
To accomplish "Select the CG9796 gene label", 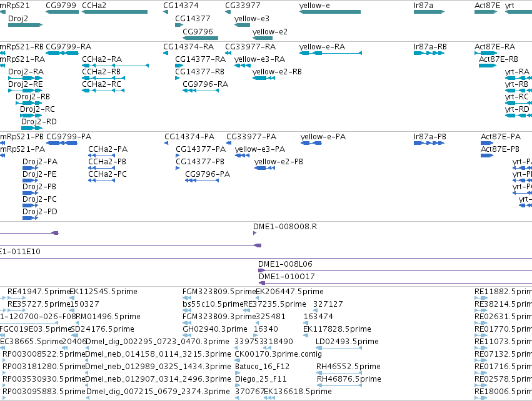I will pyautogui.click(x=198, y=31).
